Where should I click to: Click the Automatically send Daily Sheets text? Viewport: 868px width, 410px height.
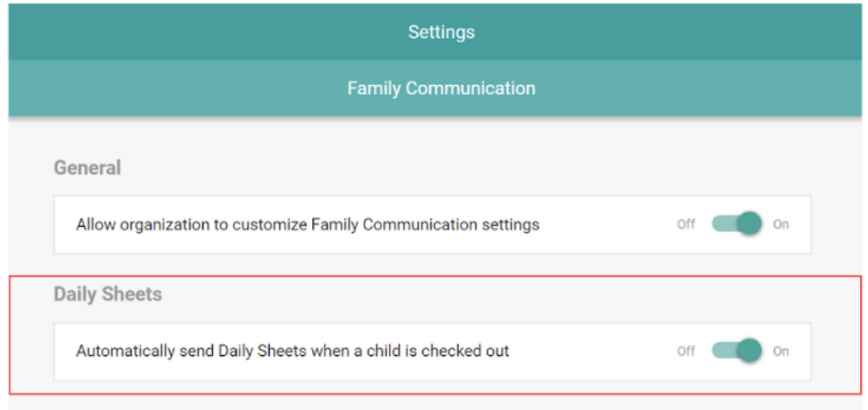click(293, 352)
